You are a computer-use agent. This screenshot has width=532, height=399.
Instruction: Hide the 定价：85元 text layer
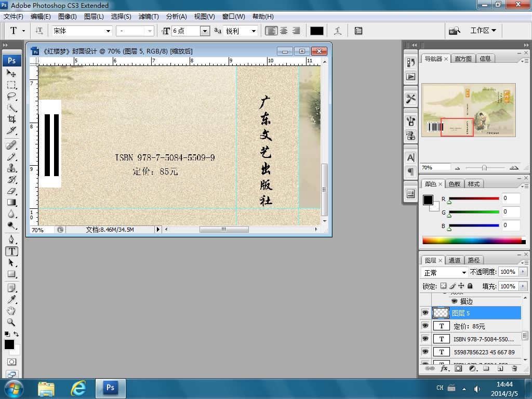(425, 326)
